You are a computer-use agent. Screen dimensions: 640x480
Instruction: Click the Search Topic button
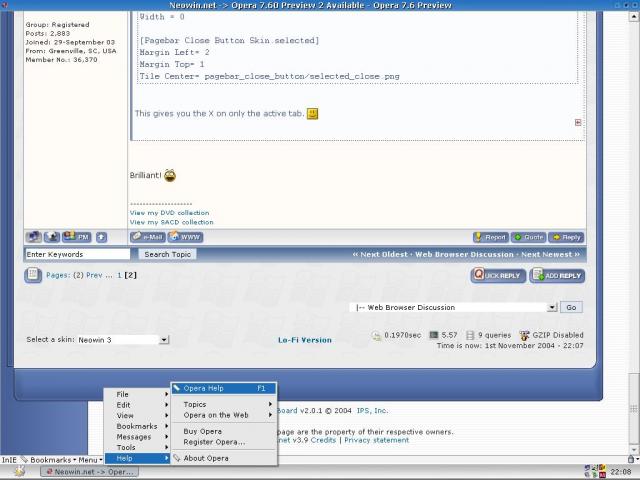pos(168,254)
